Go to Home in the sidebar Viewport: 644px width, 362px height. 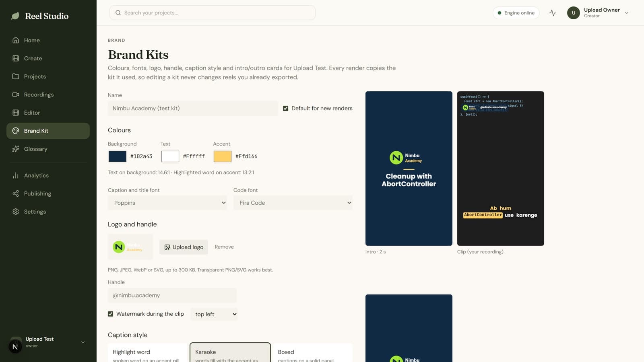click(x=48, y=40)
